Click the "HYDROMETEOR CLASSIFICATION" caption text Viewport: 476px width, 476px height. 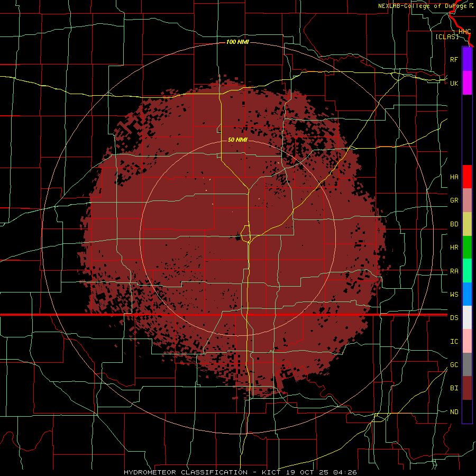tap(186, 472)
